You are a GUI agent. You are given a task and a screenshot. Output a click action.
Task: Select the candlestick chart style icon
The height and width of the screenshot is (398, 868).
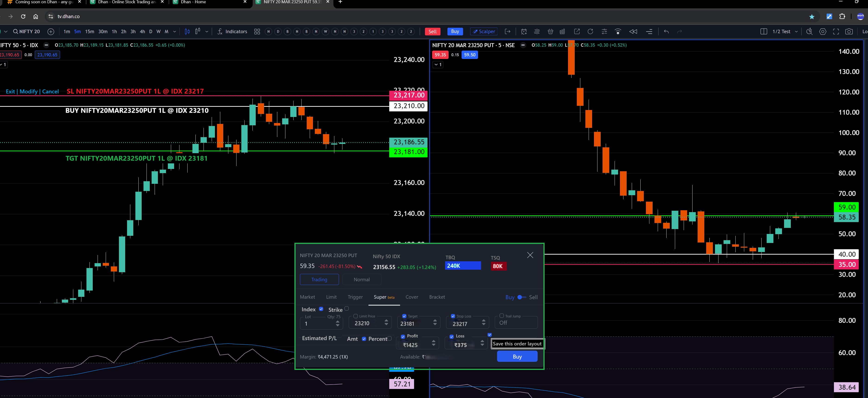pos(187,31)
